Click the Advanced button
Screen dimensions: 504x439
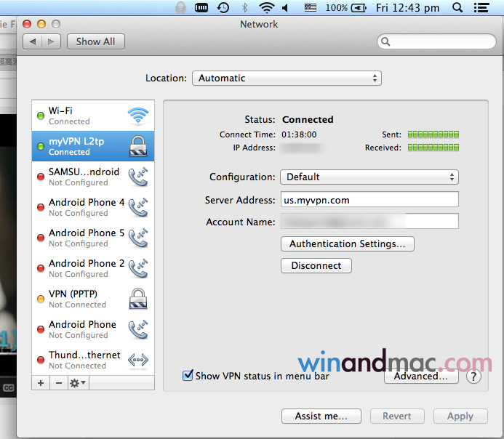point(421,376)
